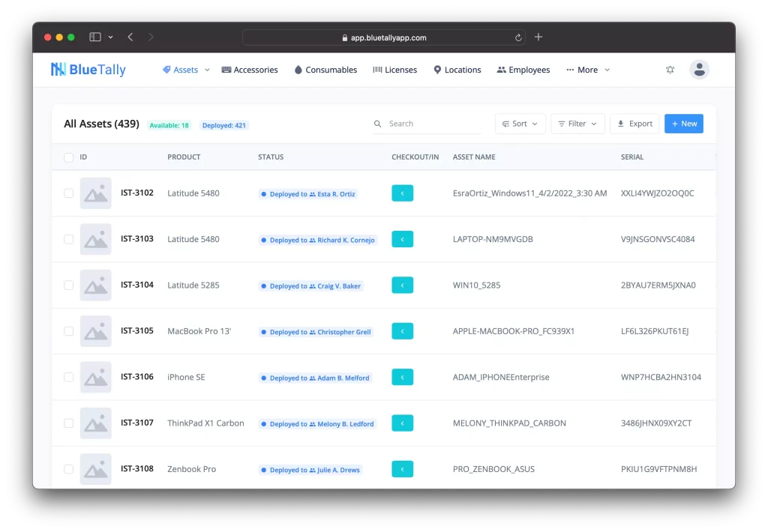Click the user profile avatar icon
The image size is (768, 532).
(699, 69)
